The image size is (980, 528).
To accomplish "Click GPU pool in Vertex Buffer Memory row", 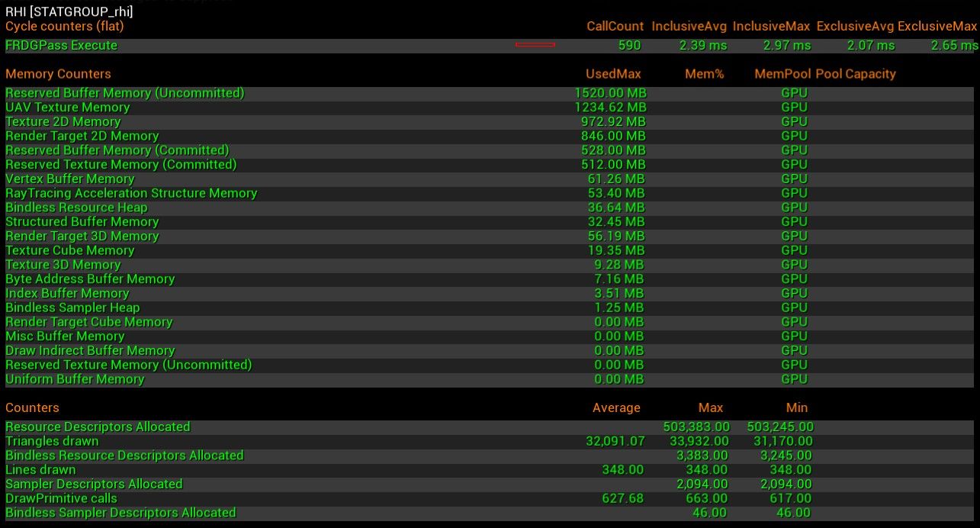I will pyautogui.click(x=794, y=179).
